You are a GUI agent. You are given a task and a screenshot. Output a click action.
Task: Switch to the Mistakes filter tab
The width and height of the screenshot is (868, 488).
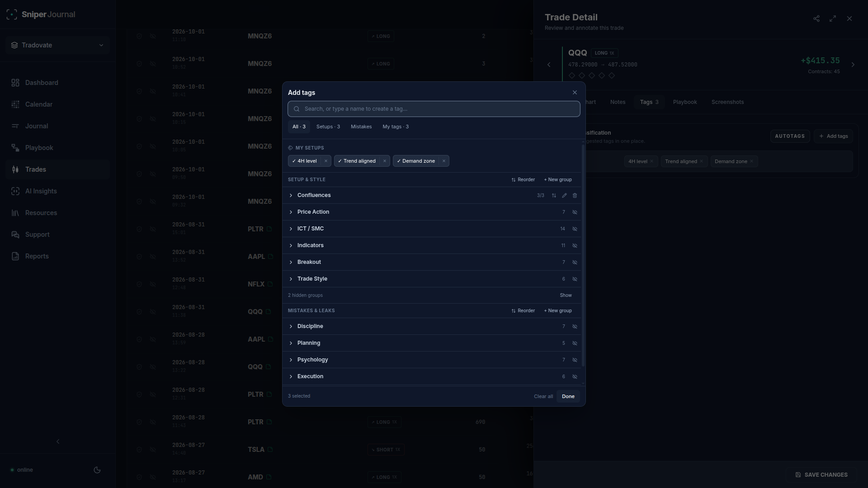361,127
